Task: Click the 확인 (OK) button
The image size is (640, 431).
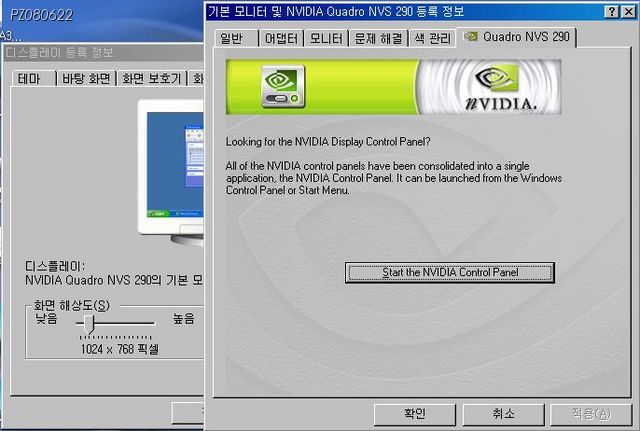Action: point(415,414)
